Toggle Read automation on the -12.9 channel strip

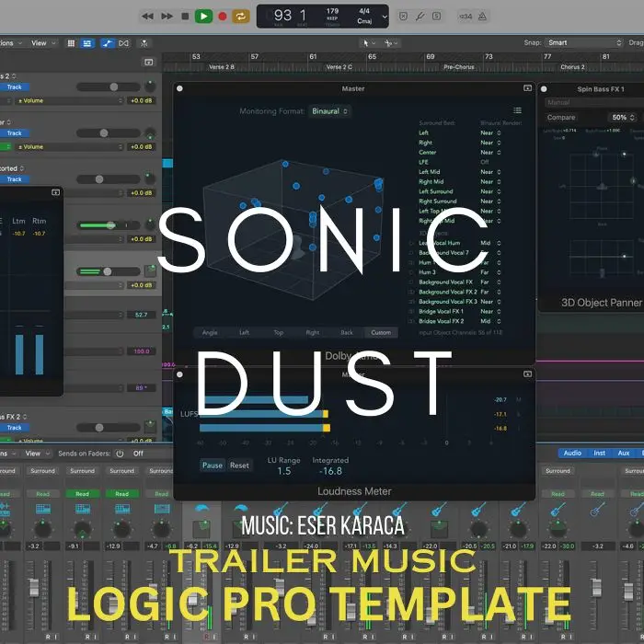[x=122, y=494]
